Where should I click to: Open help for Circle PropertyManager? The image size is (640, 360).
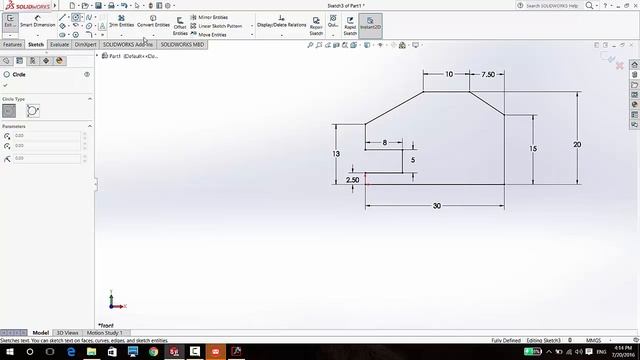87,74
